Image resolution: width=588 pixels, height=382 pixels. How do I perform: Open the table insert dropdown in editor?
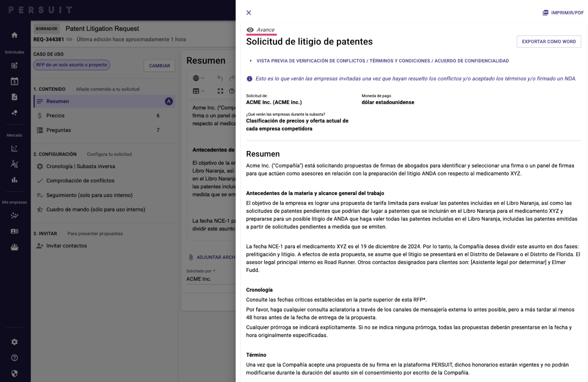(x=199, y=91)
